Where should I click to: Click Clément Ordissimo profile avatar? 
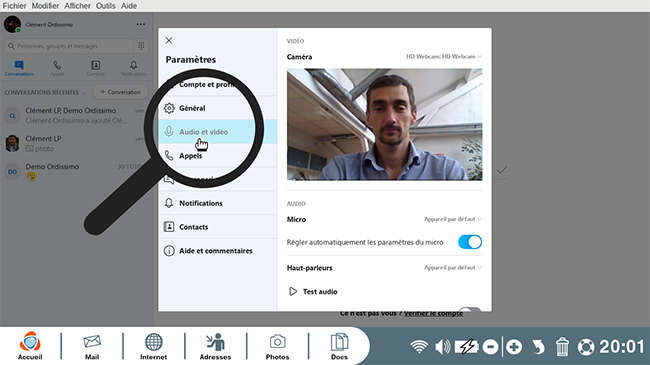(x=12, y=24)
